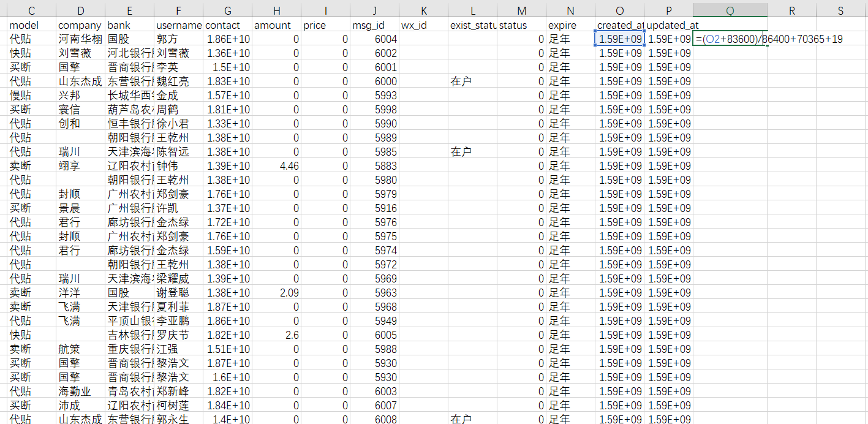Image resolution: width=868 pixels, height=424 pixels.
Task: Select column header O
Action: pyautogui.click(x=620, y=10)
